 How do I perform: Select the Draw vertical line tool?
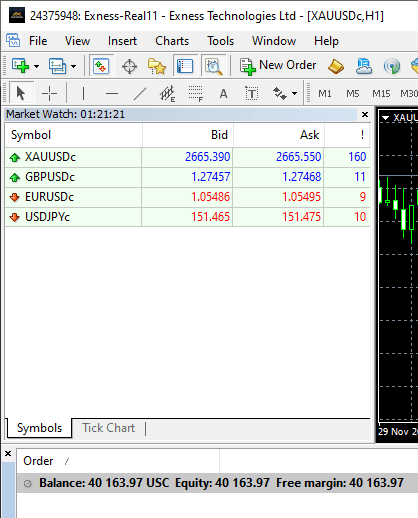(x=83, y=94)
